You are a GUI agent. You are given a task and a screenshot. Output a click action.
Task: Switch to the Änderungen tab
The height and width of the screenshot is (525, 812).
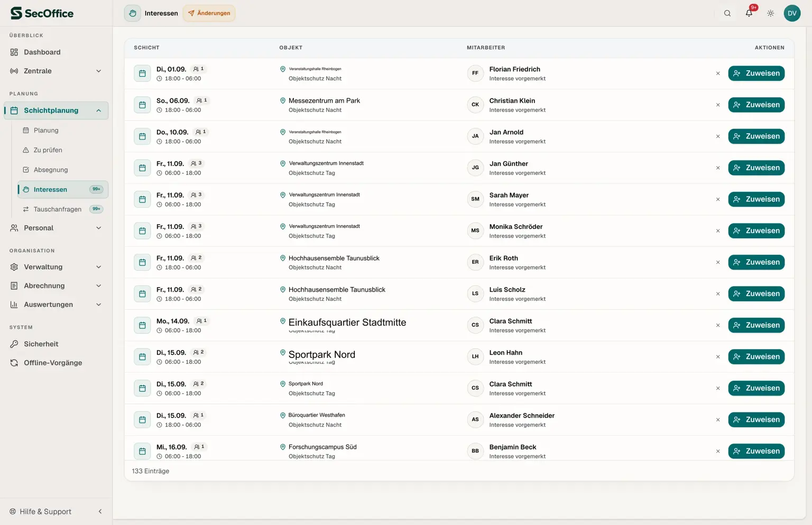(209, 13)
